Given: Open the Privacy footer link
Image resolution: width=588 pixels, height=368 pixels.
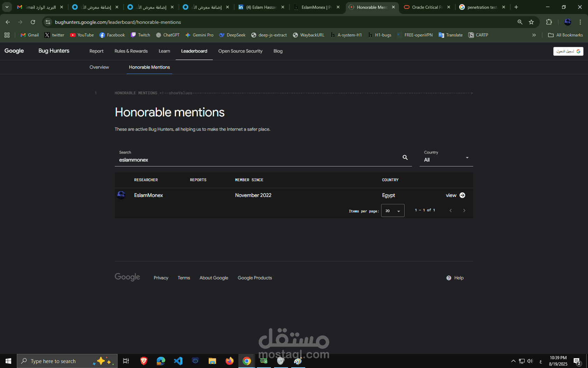Looking at the screenshot, I should coord(161,278).
